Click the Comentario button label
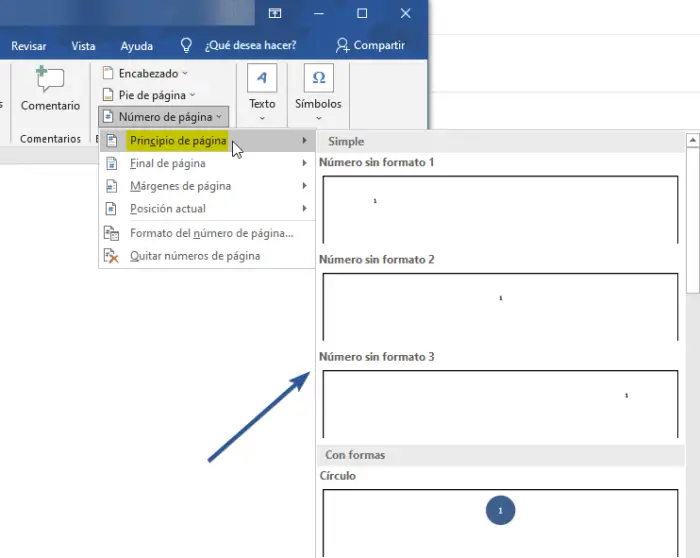The width and height of the screenshot is (700, 558). click(x=50, y=106)
